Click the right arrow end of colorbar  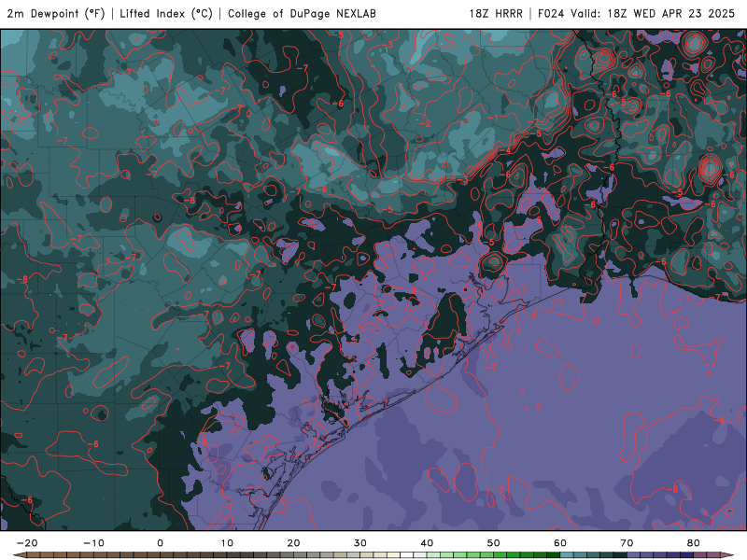click(727, 555)
